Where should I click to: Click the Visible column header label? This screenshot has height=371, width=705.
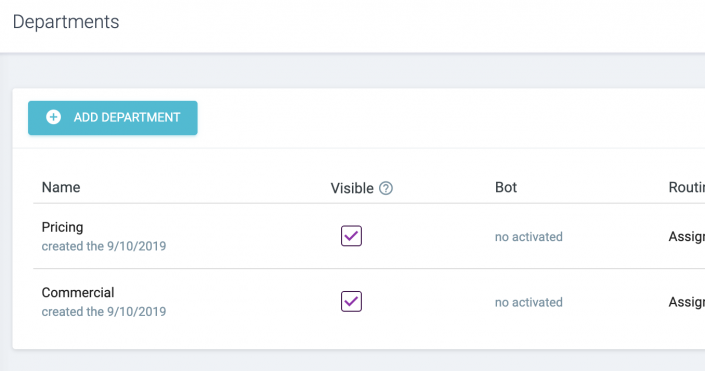(352, 188)
